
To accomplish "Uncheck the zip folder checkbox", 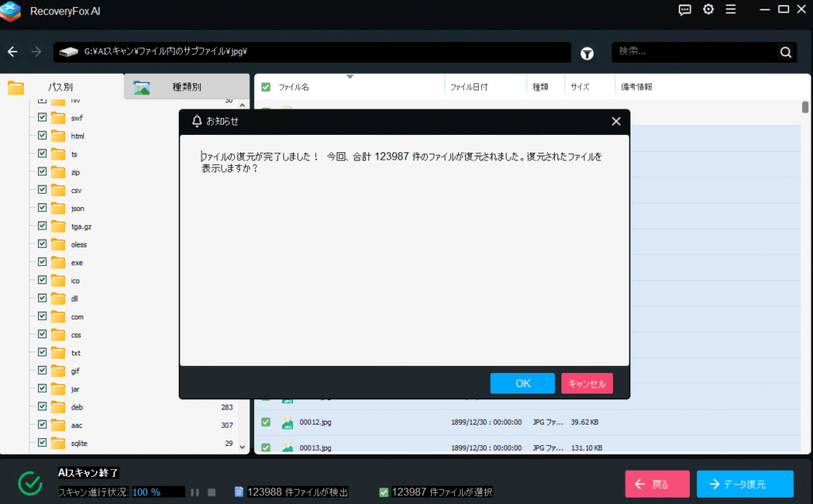I will (x=42, y=172).
